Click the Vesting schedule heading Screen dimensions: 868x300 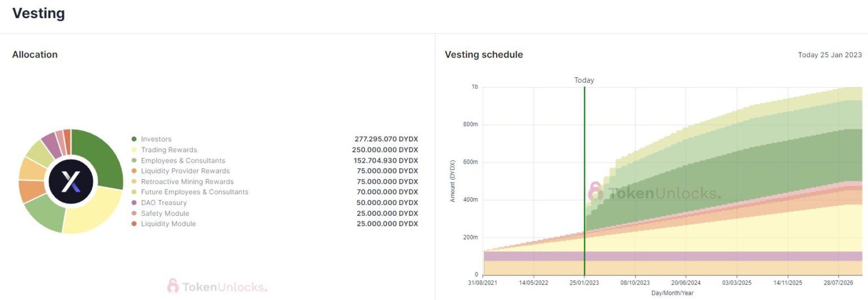pyautogui.click(x=484, y=55)
